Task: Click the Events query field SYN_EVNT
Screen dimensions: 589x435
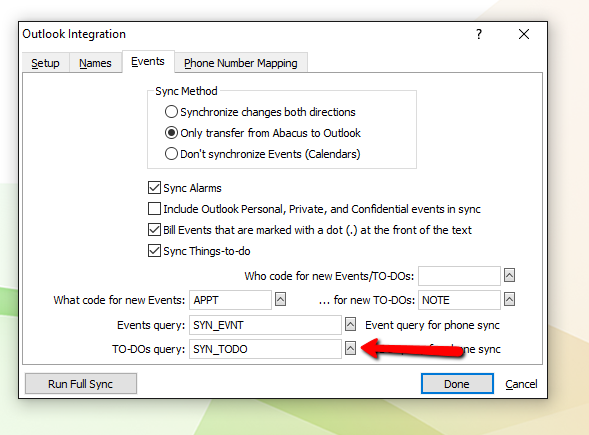Action: click(x=265, y=325)
